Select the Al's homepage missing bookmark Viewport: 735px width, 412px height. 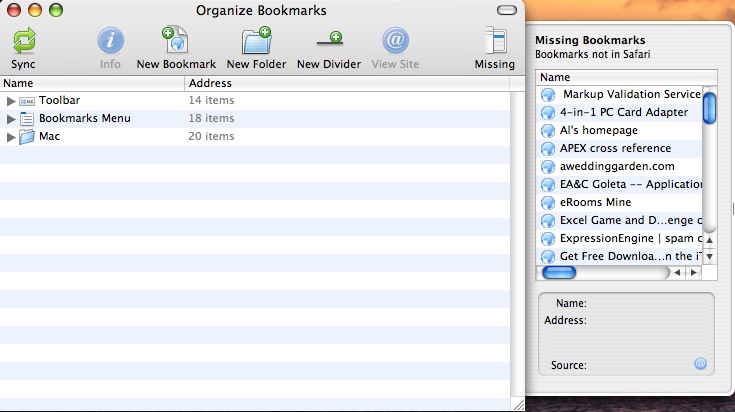[598, 130]
